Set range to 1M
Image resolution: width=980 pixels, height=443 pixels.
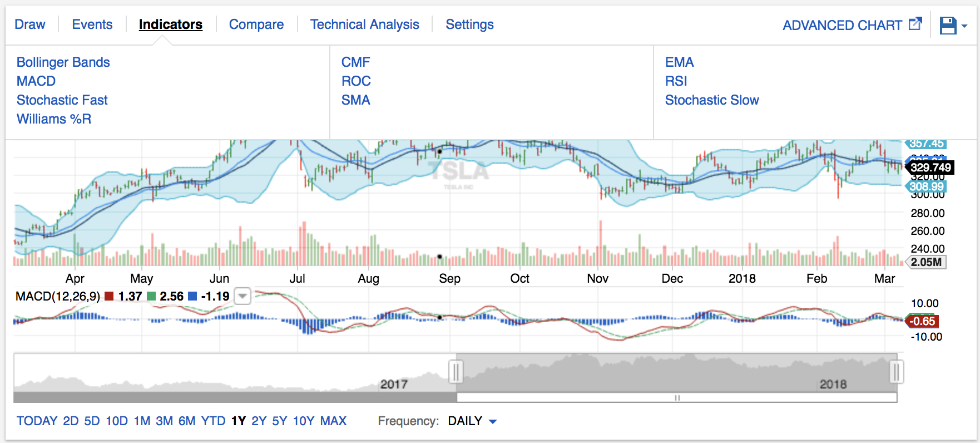142,421
